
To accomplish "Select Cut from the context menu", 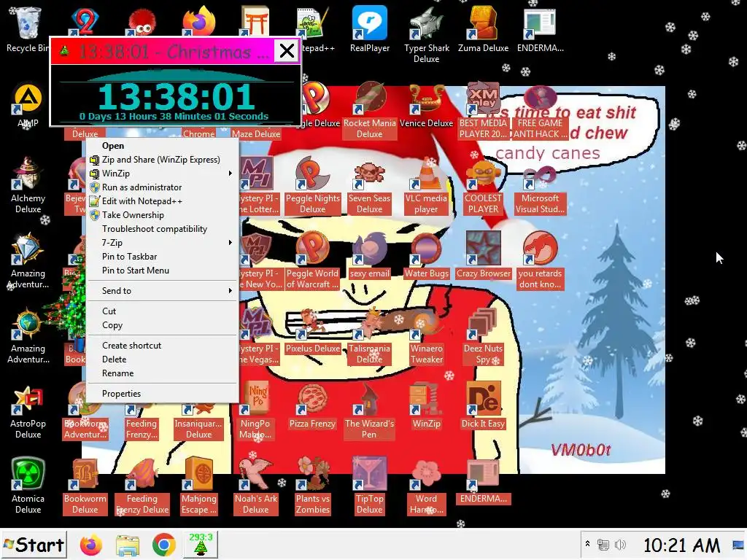I will tap(163, 311).
